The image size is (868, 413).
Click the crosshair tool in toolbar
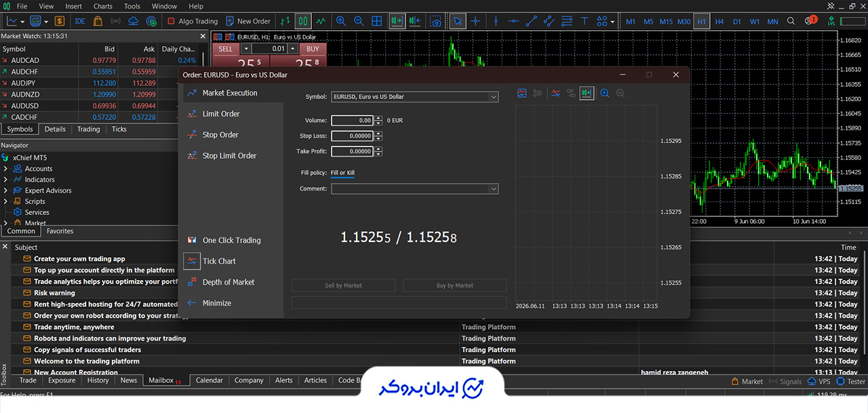tap(475, 21)
